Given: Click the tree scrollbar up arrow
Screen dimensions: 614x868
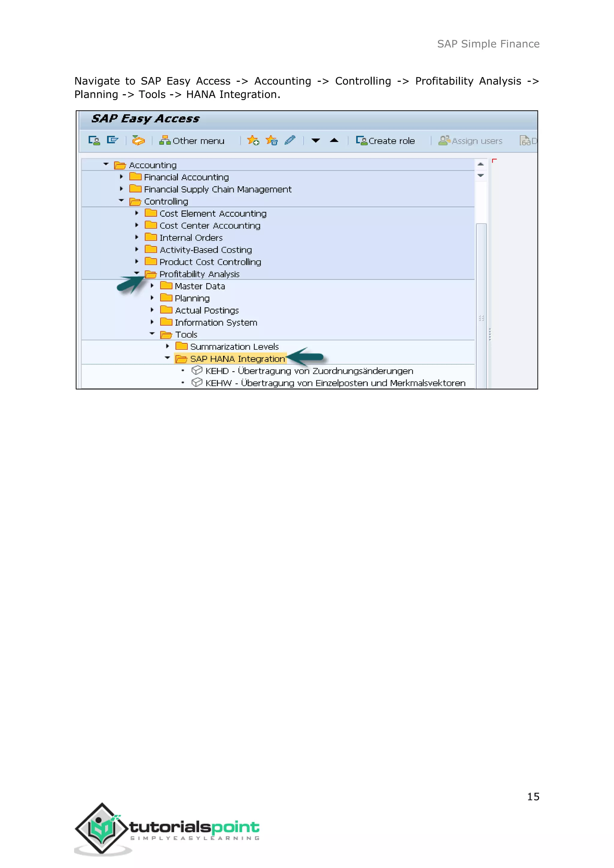Looking at the screenshot, I should (x=481, y=164).
